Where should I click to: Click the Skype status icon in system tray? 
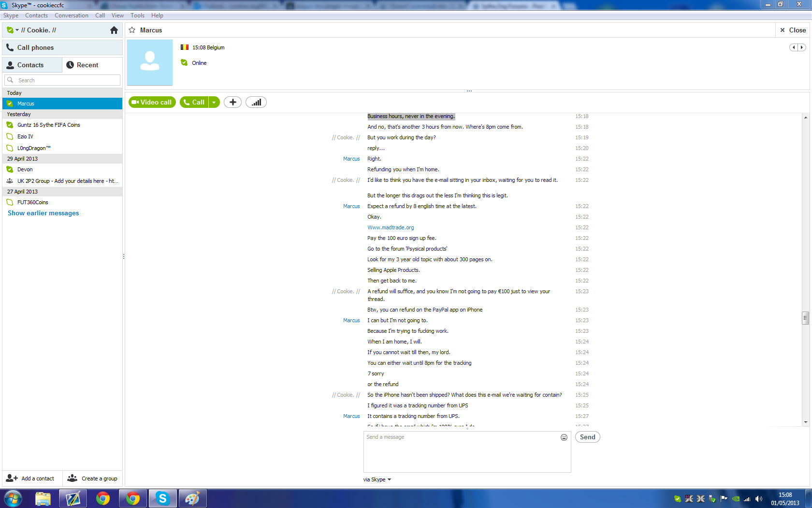tap(678, 499)
